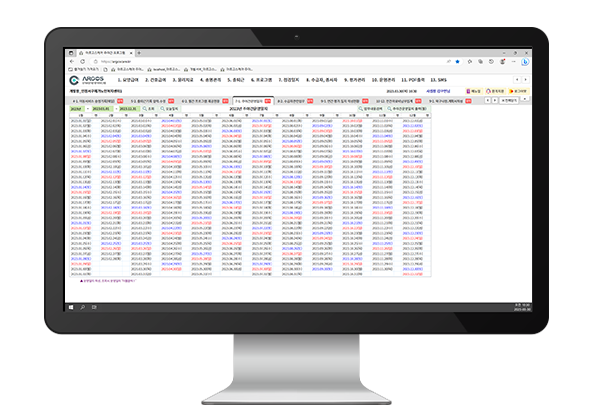This screenshot has width=600, height=420.
Task: Click the 로그아웃 button
Action: point(517,91)
